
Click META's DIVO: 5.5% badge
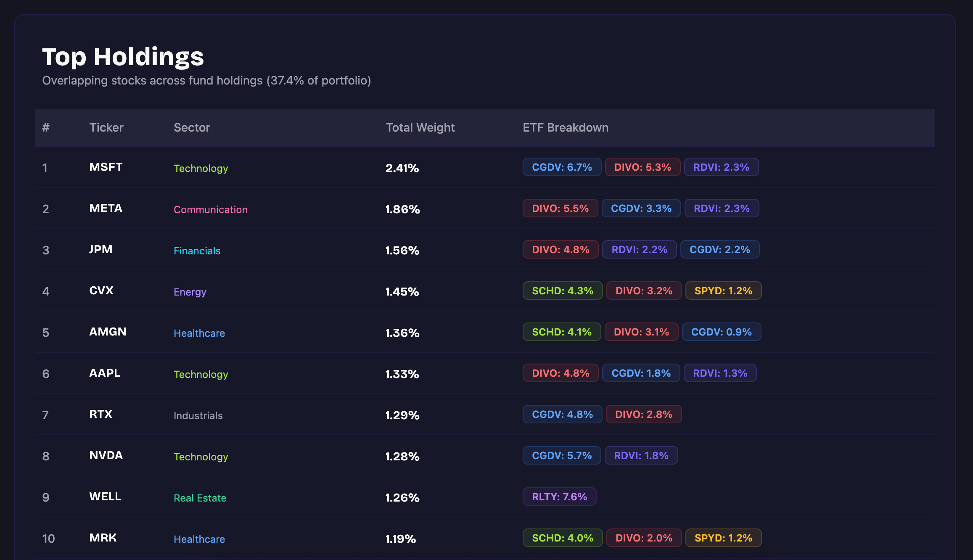560,208
